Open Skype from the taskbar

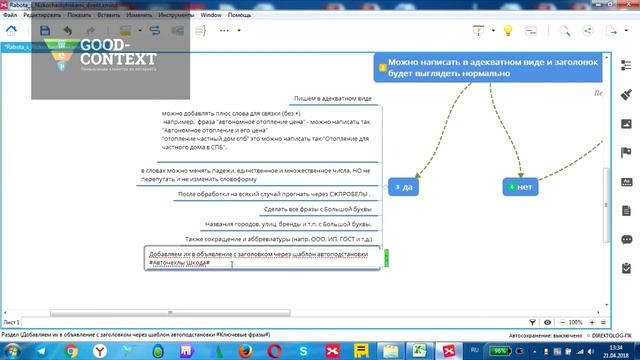303,351
